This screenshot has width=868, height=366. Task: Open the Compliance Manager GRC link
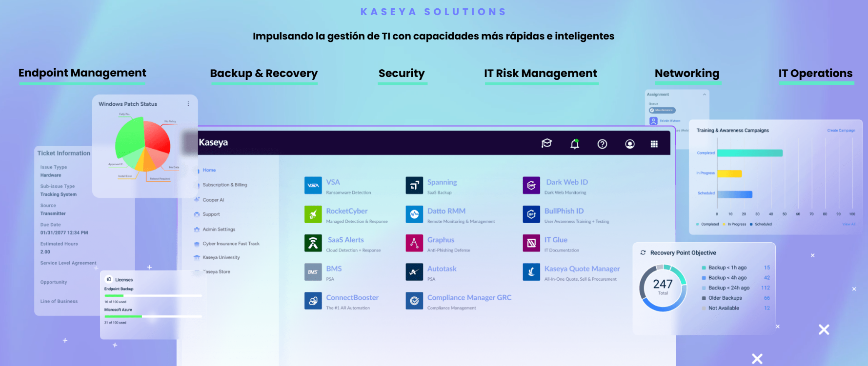coord(469,297)
